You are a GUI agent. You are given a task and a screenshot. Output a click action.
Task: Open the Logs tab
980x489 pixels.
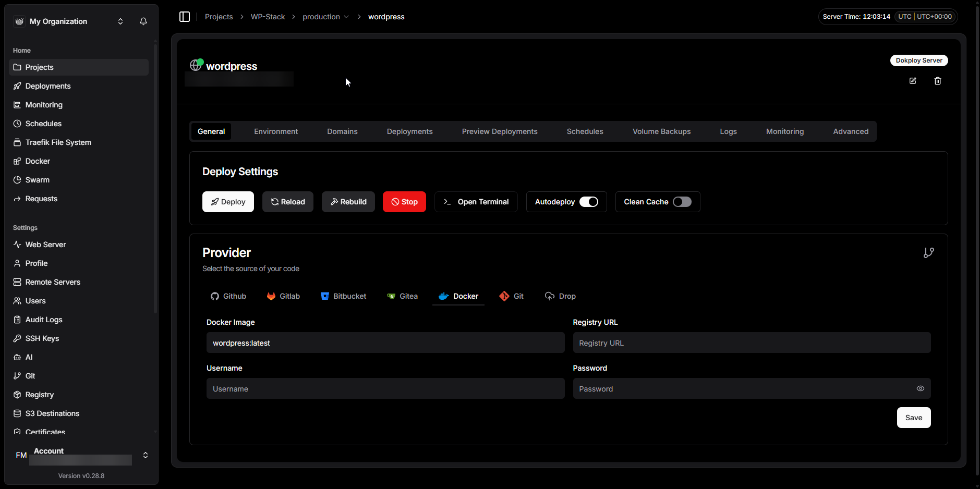pos(728,131)
